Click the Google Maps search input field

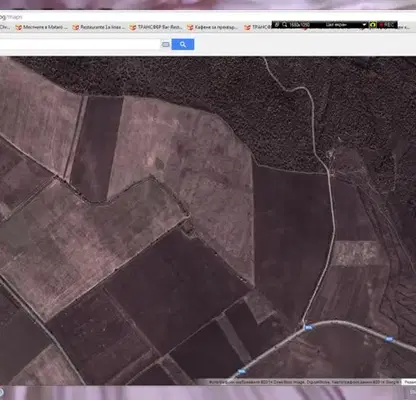[80, 44]
